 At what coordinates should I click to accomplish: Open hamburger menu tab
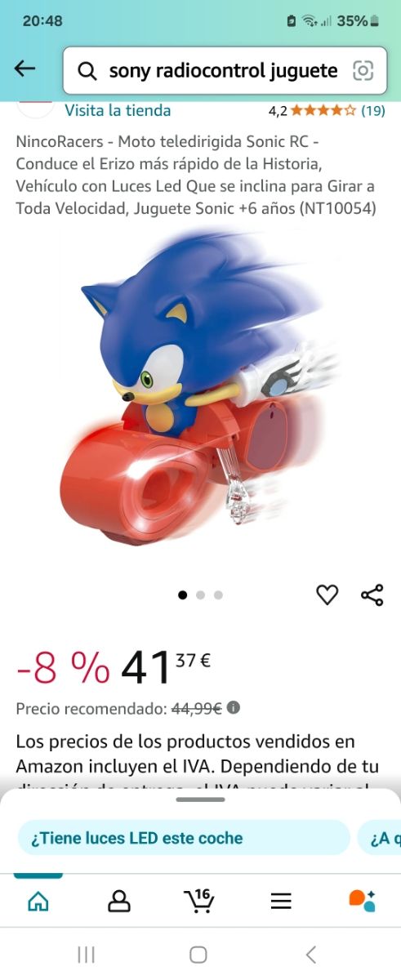click(x=281, y=901)
